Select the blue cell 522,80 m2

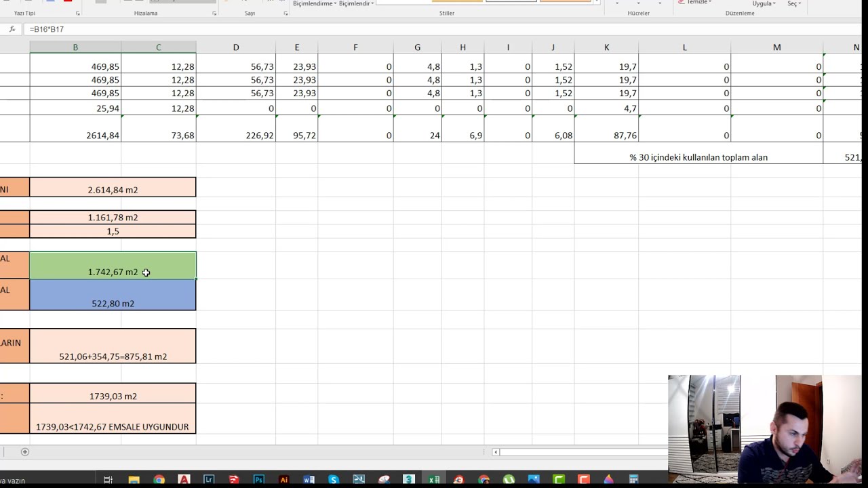tap(113, 295)
